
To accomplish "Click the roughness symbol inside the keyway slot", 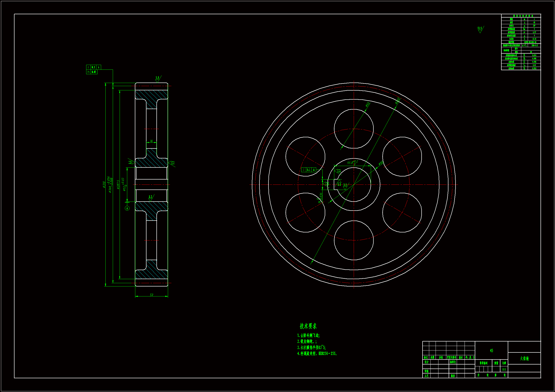I will point(339,183).
